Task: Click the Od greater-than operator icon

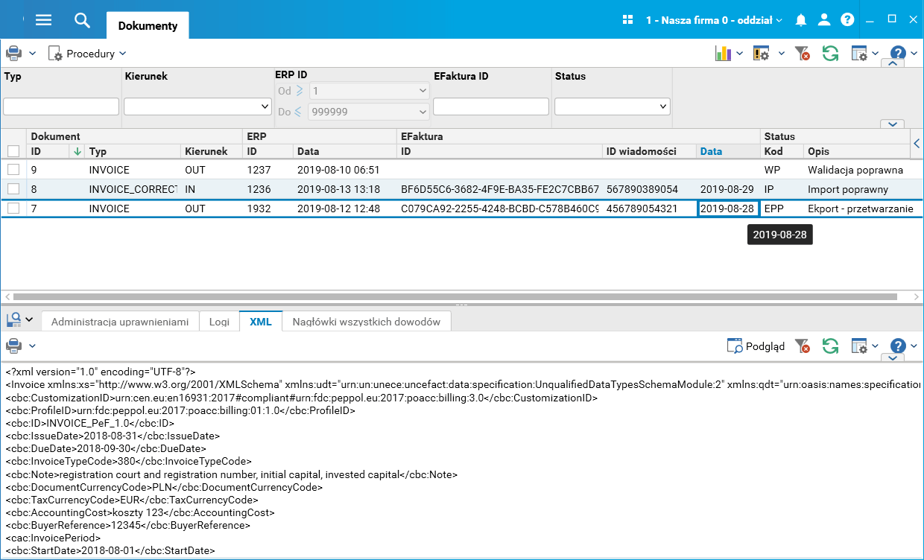Action: [300, 91]
